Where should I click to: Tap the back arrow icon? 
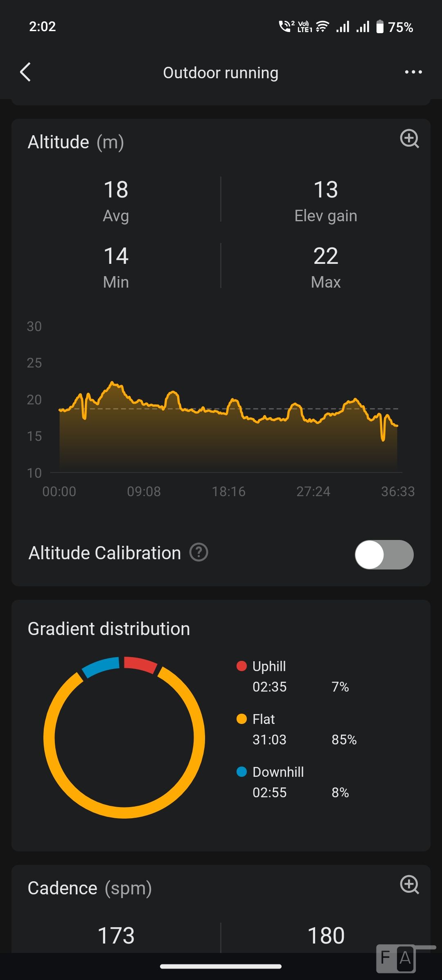click(x=25, y=73)
